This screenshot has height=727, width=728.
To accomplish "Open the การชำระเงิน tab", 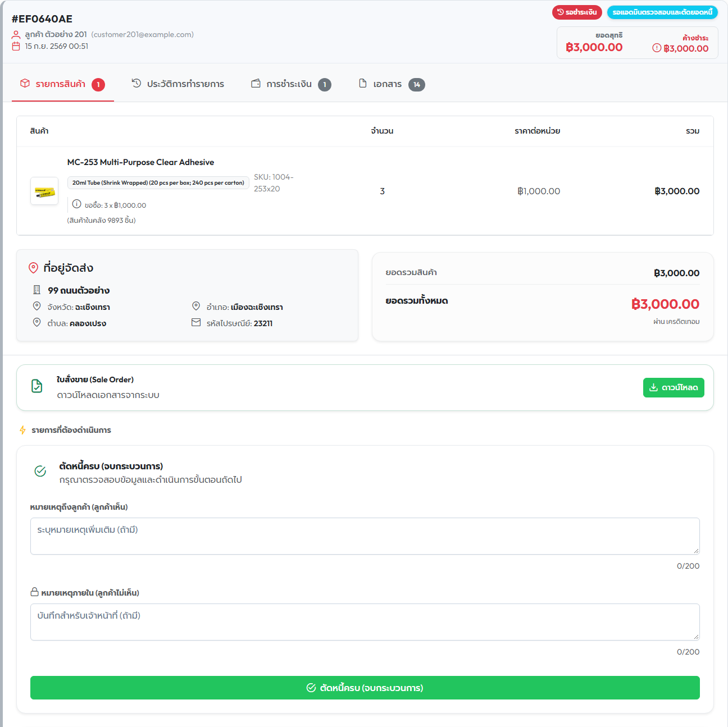I will coord(290,84).
